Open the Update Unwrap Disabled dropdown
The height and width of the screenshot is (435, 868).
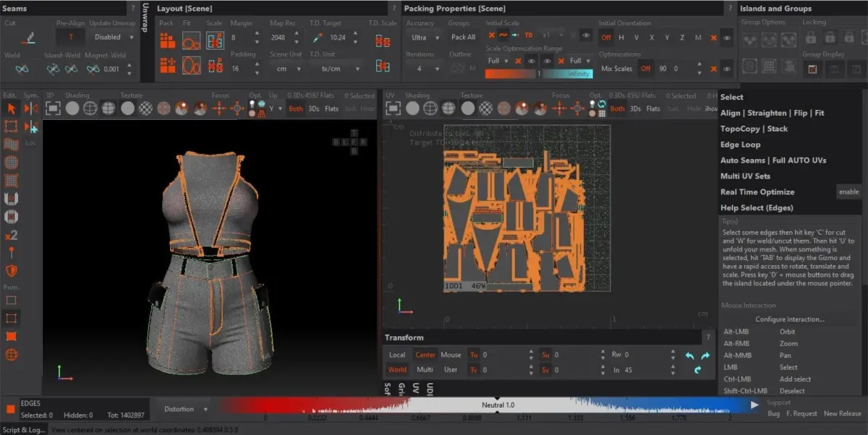[112, 37]
